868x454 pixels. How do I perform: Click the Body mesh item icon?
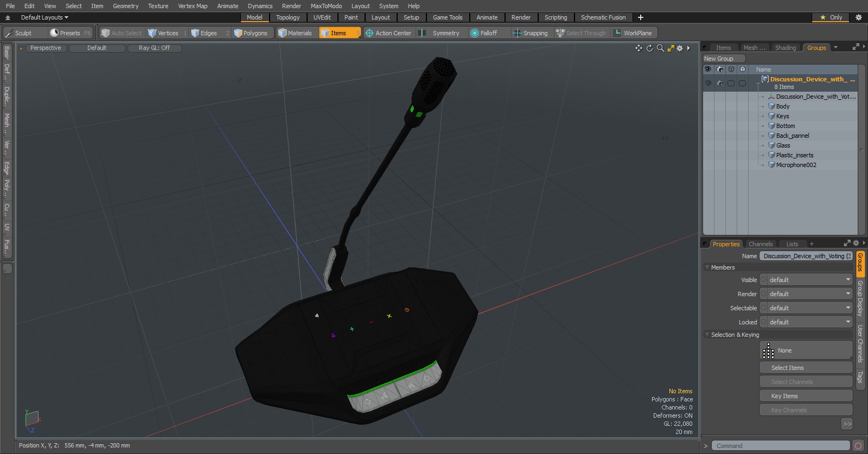(771, 106)
